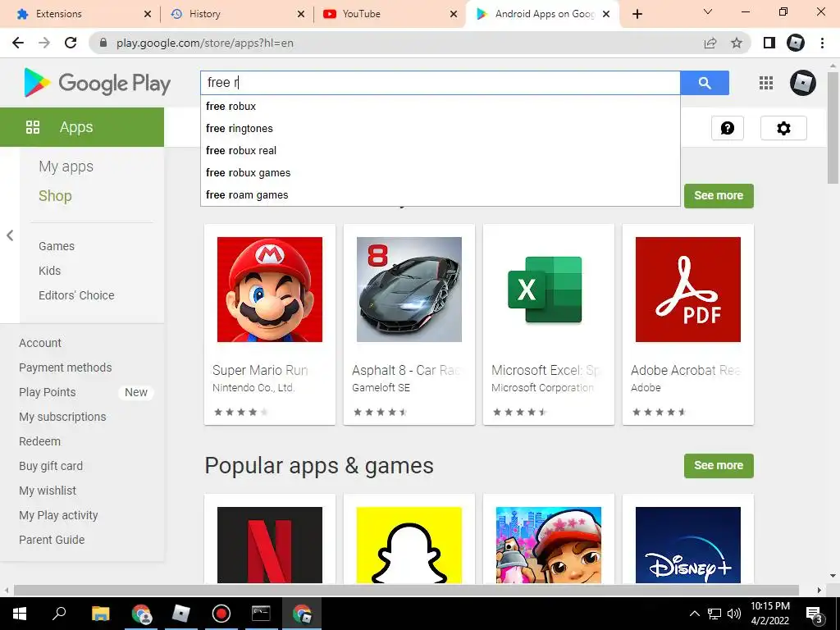This screenshot has height=630, width=840.
Task: Open taskbar search magnifier
Action: click(x=59, y=614)
